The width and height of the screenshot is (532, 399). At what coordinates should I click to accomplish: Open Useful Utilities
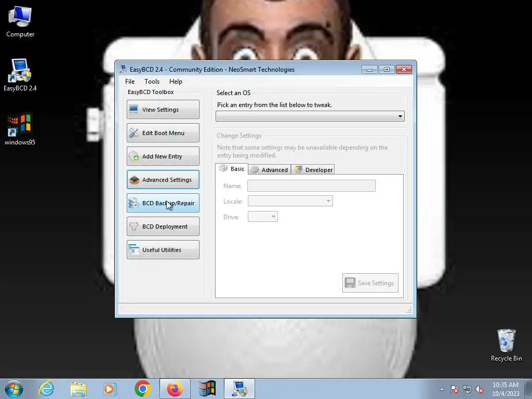tap(163, 250)
